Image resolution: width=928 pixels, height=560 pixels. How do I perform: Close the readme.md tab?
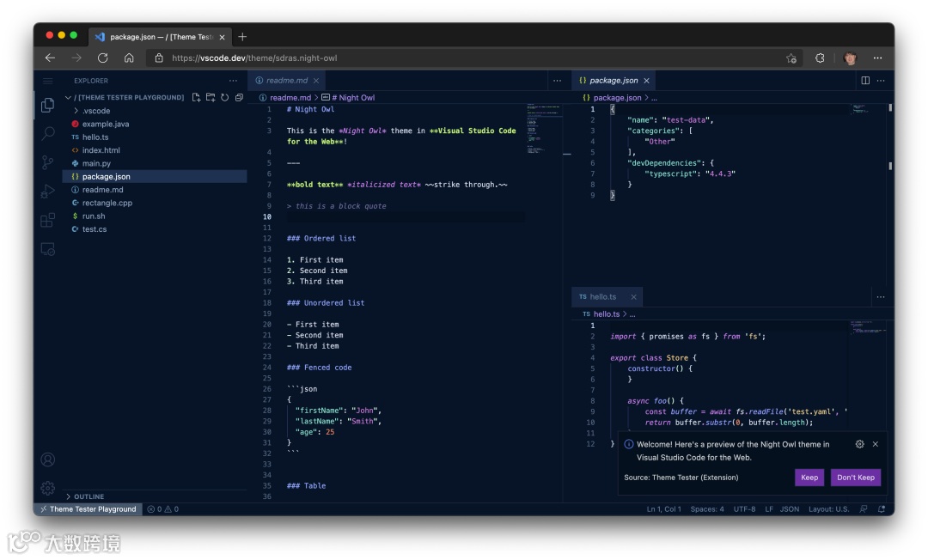(316, 81)
